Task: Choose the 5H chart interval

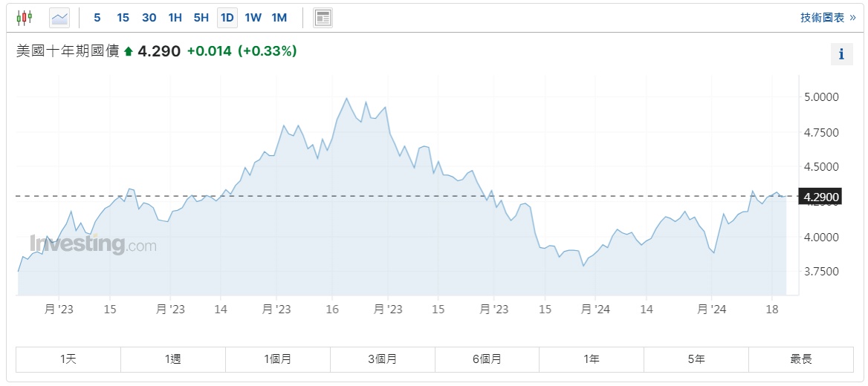Action: (201, 18)
